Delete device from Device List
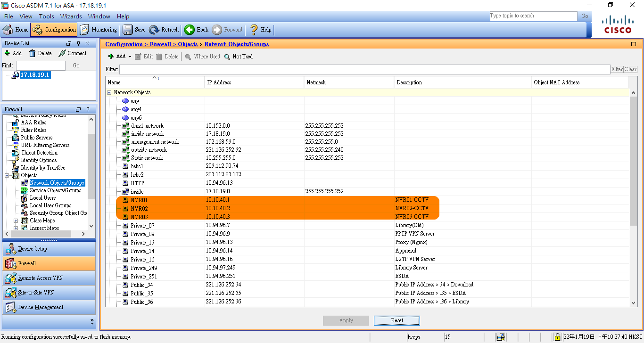This screenshot has height=343, width=644. pos(40,53)
